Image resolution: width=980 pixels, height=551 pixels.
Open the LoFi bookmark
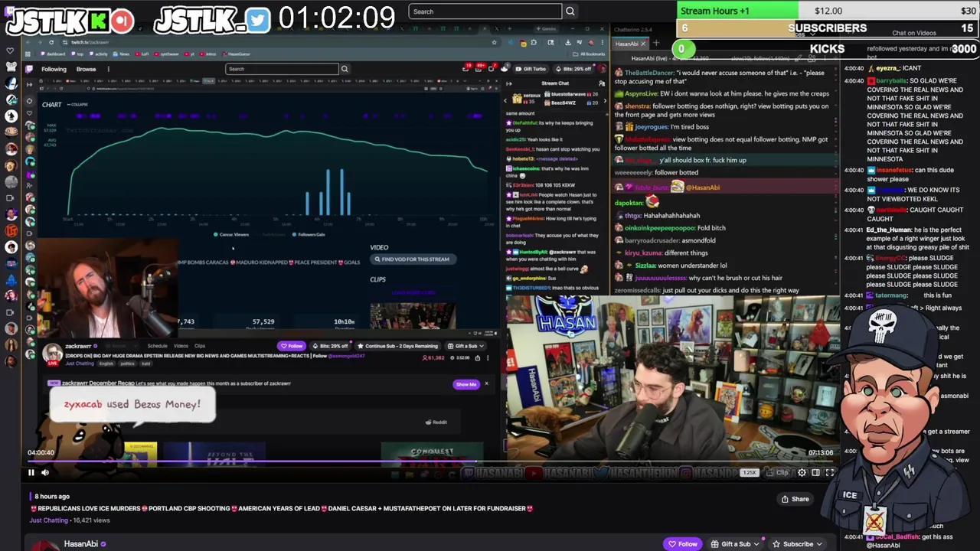(142, 54)
